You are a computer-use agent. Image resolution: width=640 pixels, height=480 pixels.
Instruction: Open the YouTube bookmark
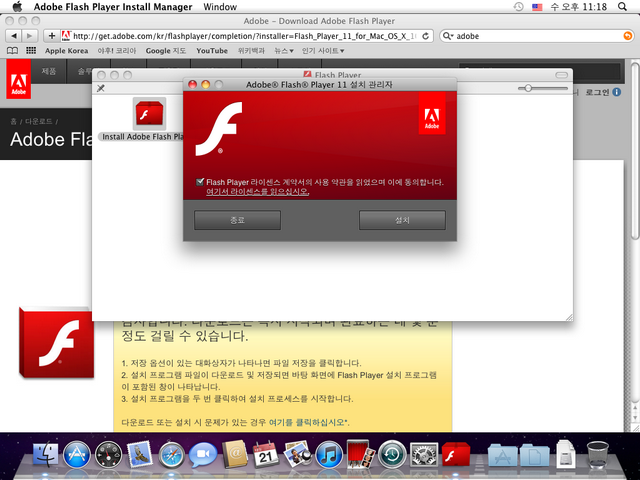tap(212, 51)
